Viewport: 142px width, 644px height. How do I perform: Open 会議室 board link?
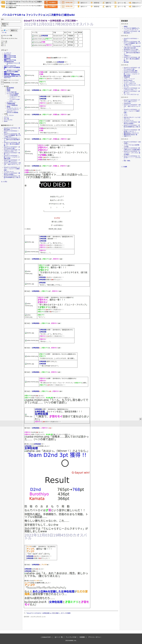pyautogui.click(x=9, y=91)
